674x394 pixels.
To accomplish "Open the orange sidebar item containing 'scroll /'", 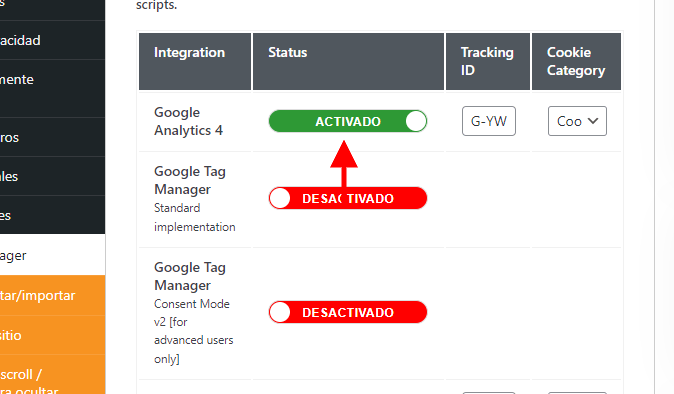I will 52,375.
